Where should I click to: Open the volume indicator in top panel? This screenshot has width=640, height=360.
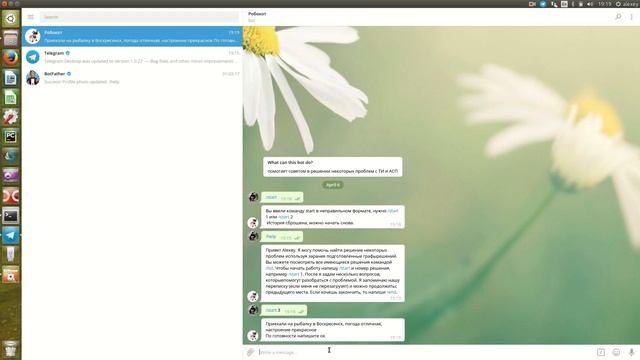tap(590, 4)
